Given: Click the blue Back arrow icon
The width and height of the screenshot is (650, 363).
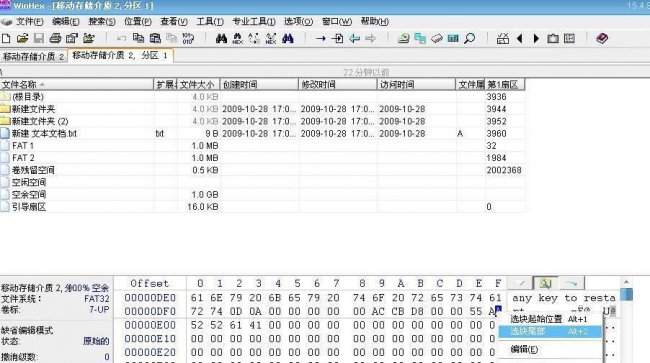Looking at the screenshot, I should pos(354,39).
